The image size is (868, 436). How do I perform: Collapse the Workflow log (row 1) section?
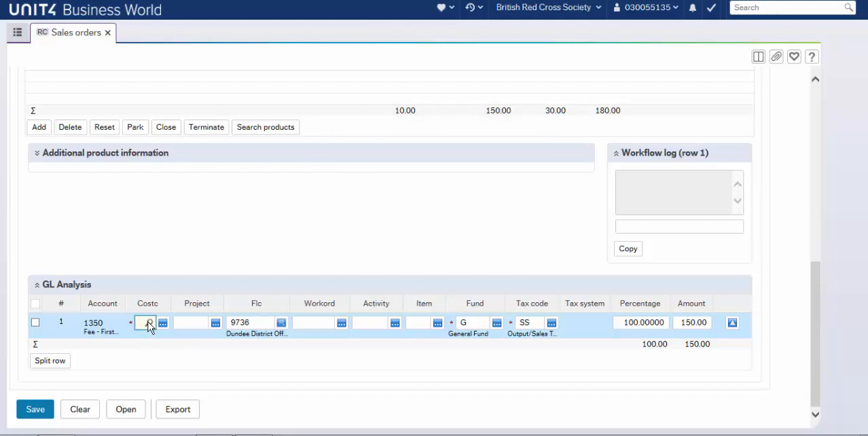click(x=616, y=153)
